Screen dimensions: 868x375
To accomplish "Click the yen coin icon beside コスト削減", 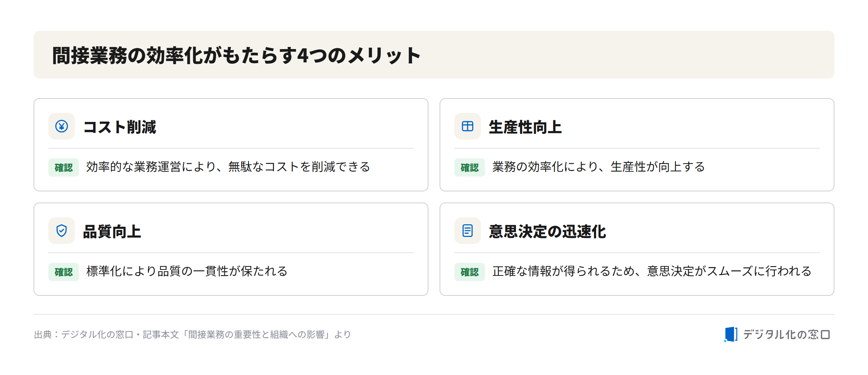I will 62,126.
